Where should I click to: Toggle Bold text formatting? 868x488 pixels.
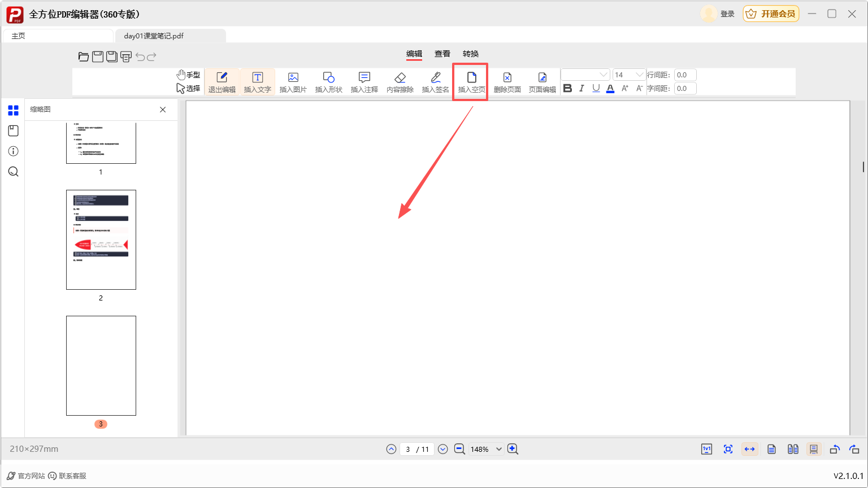[x=567, y=89]
